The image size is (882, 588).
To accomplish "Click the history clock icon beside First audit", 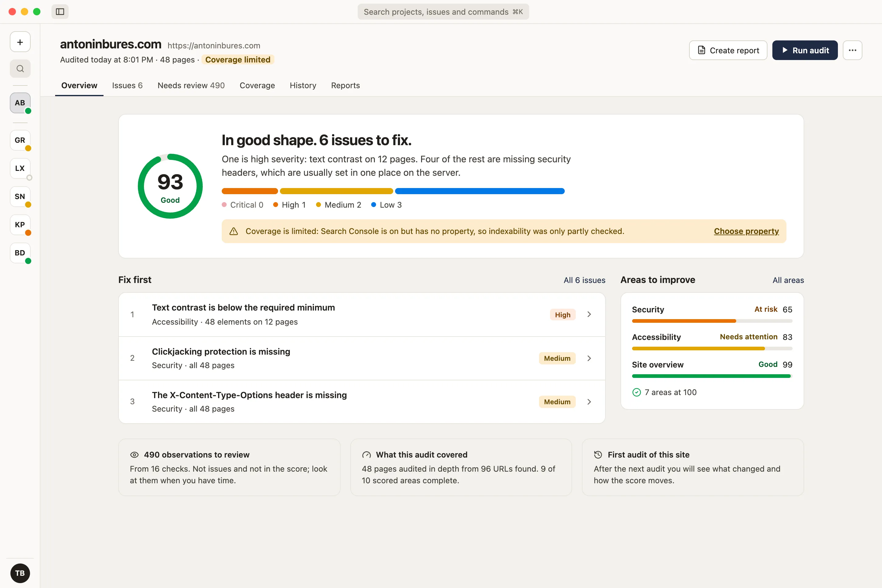I will 598,455.
